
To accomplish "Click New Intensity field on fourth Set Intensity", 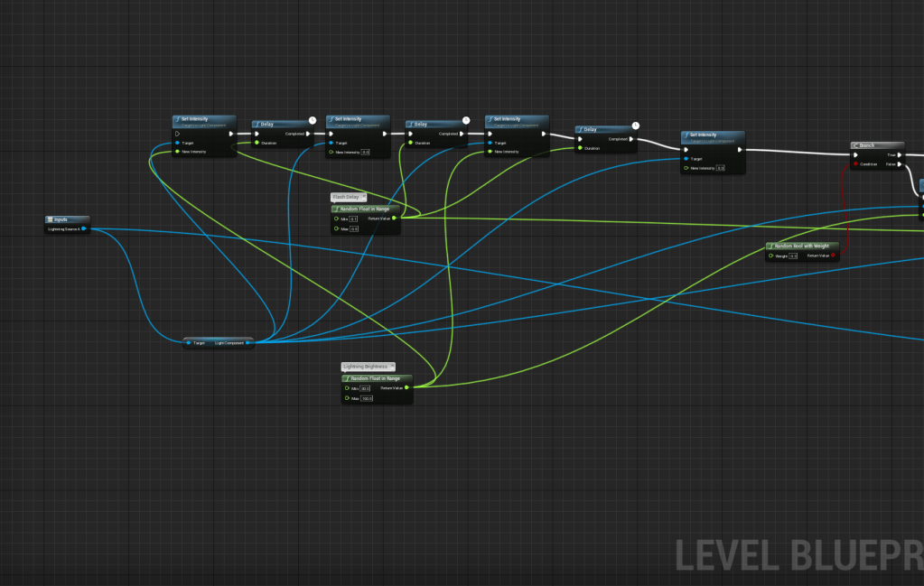I will point(720,169).
